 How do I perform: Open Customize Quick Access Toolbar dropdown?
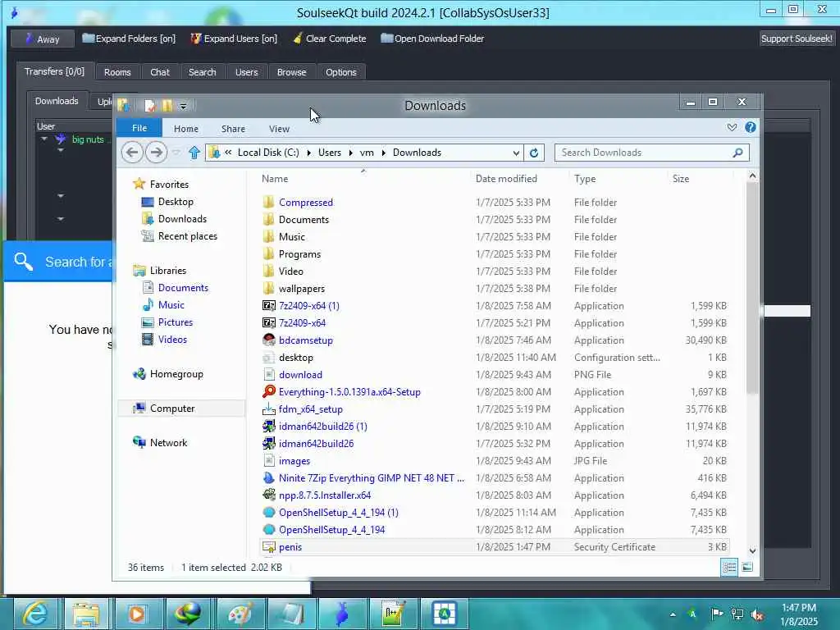(183, 106)
